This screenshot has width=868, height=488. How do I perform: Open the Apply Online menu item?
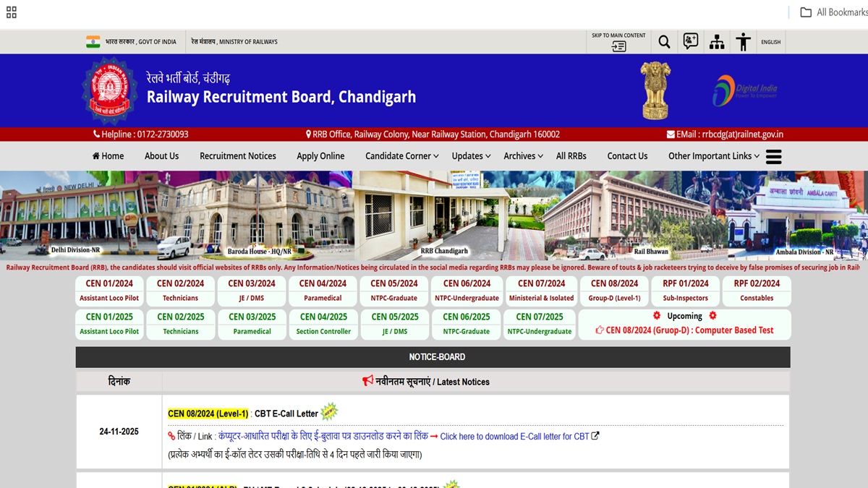pos(320,156)
